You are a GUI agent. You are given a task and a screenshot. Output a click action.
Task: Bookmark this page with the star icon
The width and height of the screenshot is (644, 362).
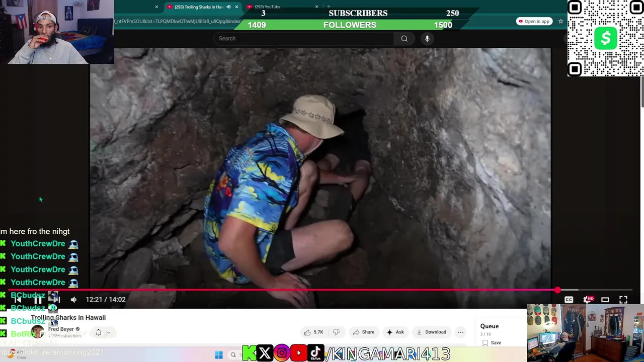tap(560, 21)
